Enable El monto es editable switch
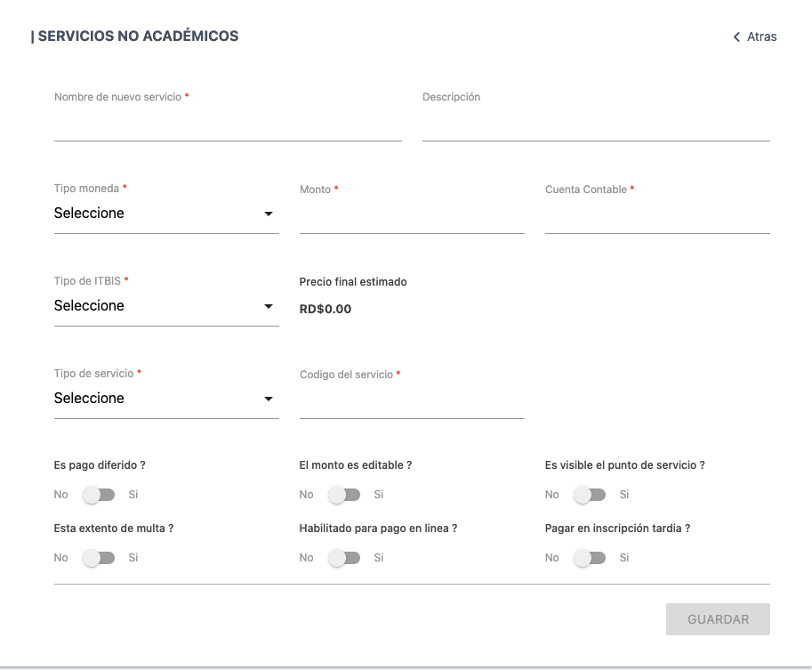This screenshot has height=670, width=812. tap(343, 495)
